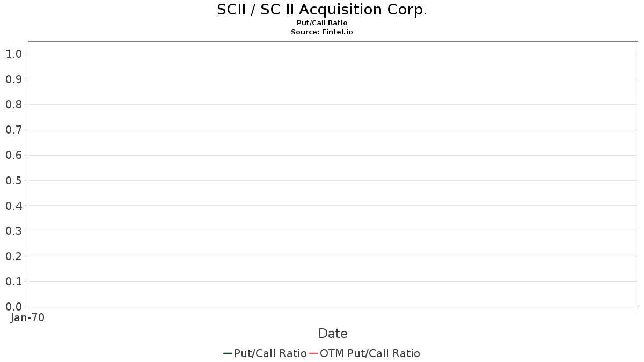Image resolution: width=644 pixels, height=362 pixels.
Task: Open the Source: Fintel.io text
Action: tap(322, 32)
